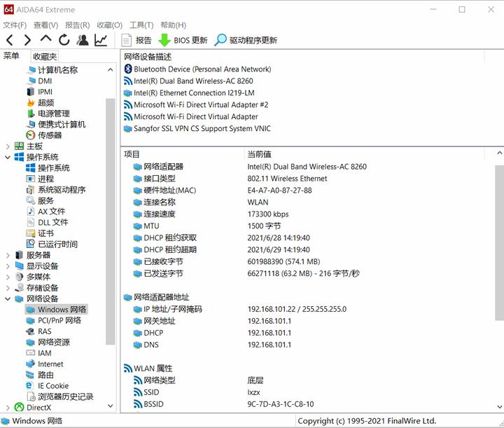504x428 pixels.
Task: Open the Internet globe icon item
Action: [45, 364]
